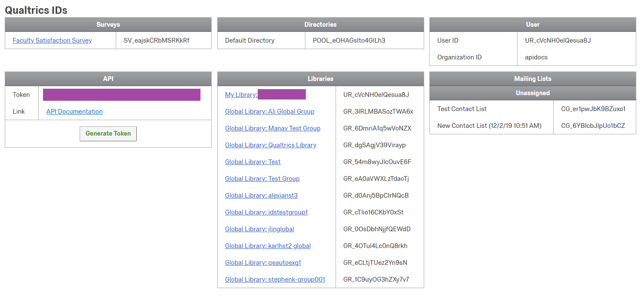Select library ID GR_eCLtjTUez2Yn9sN

375,263
